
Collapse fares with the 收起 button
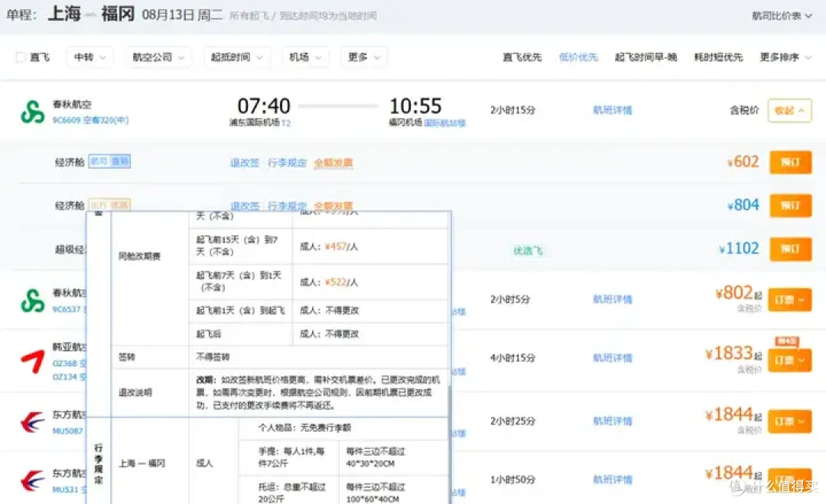click(789, 111)
